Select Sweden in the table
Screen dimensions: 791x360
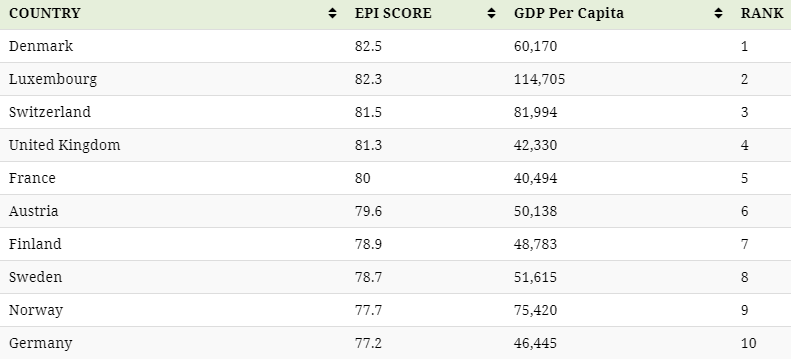click(35, 277)
